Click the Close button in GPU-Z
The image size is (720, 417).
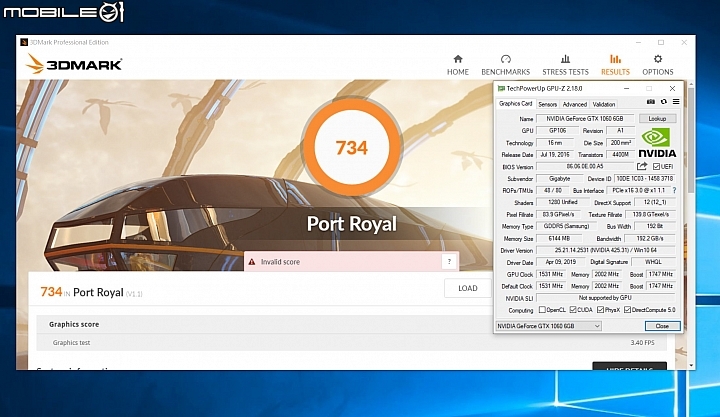(662, 326)
